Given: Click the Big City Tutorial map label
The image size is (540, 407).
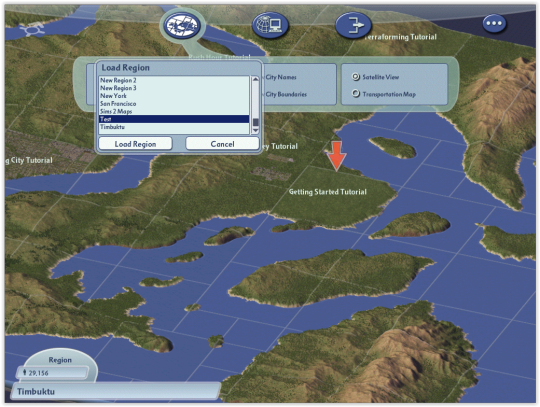Looking at the screenshot, I should coord(29,160).
